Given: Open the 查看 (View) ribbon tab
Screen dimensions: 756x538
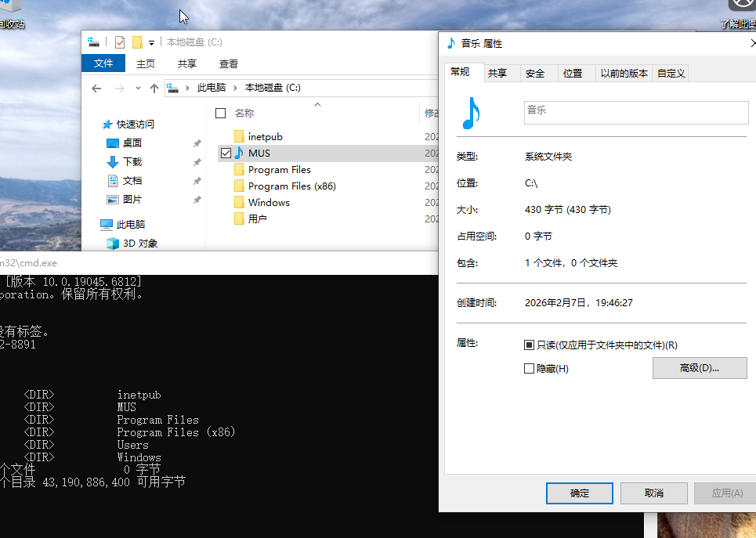Looking at the screenshot, I should pyautogui.click(x=228, y=63).
